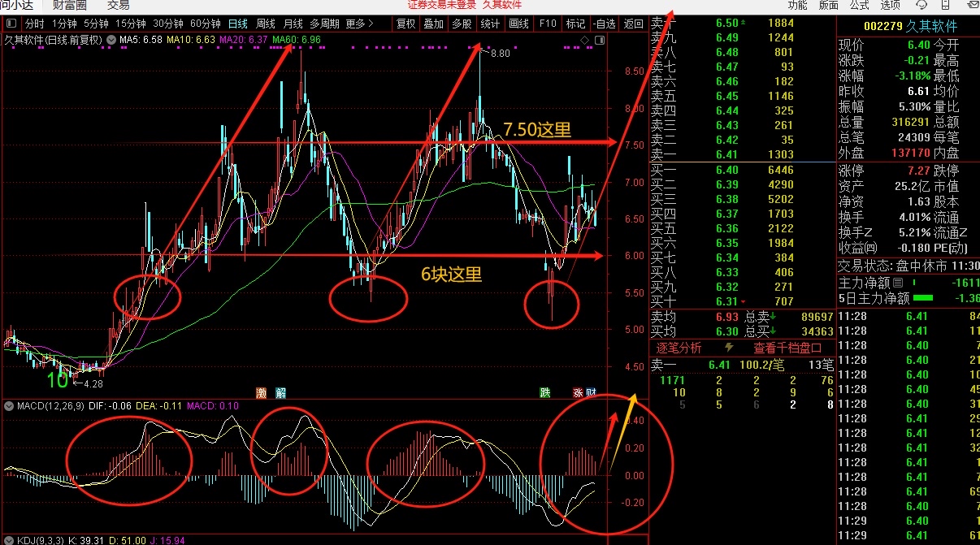This screenshot has width=980, height=545.
Task: Open the 版面 menu
Action: (x=829, y=5)
